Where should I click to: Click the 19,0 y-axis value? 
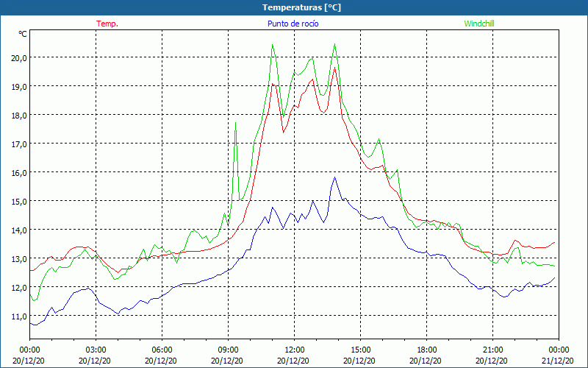pos(18,86)
